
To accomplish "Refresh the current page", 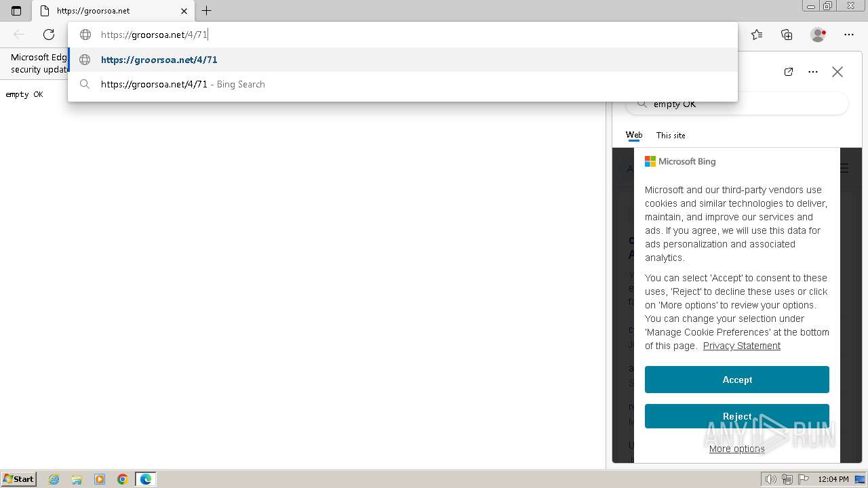I will tap(49, 35).
